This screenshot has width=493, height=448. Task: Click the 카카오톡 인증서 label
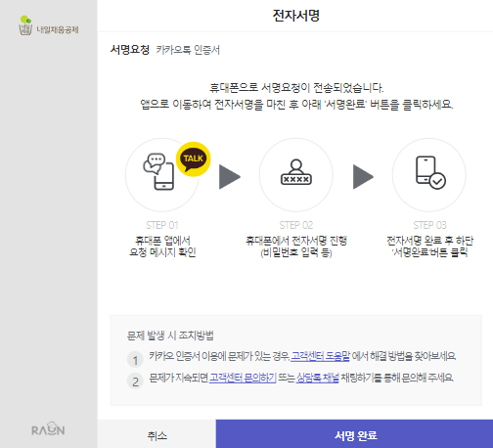pyautogui.click(x=188, y=50)
